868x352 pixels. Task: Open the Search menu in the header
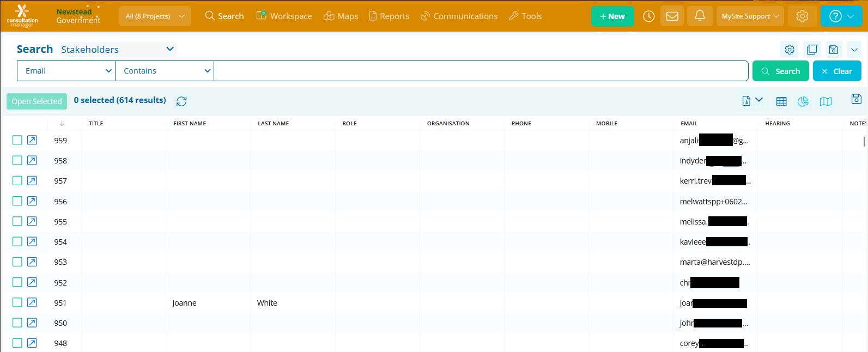pos(224,16)
